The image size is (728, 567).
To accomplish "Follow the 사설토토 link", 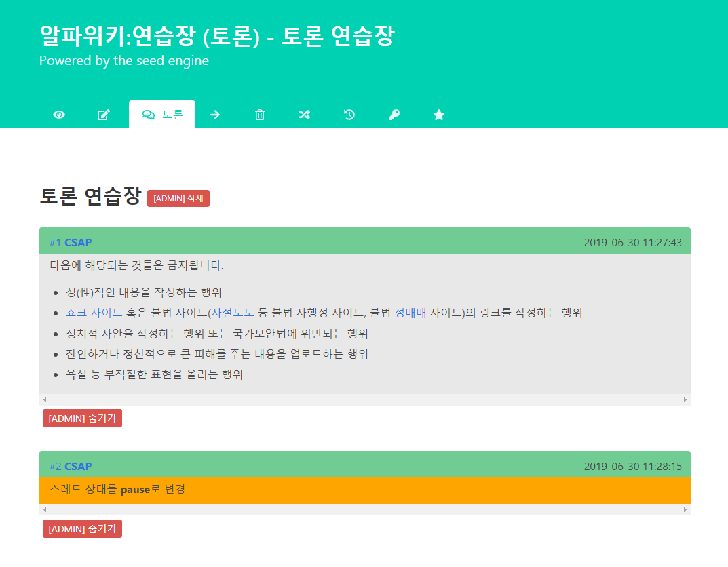I will [233, 313].
